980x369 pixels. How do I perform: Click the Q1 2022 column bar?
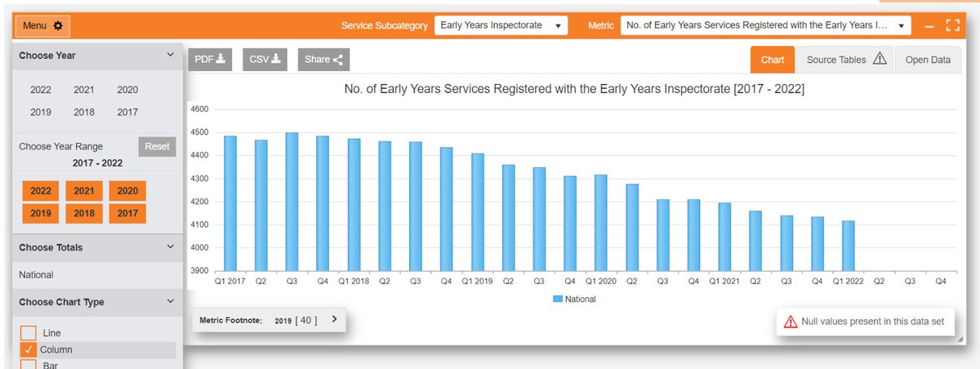[x=847, y=246]
